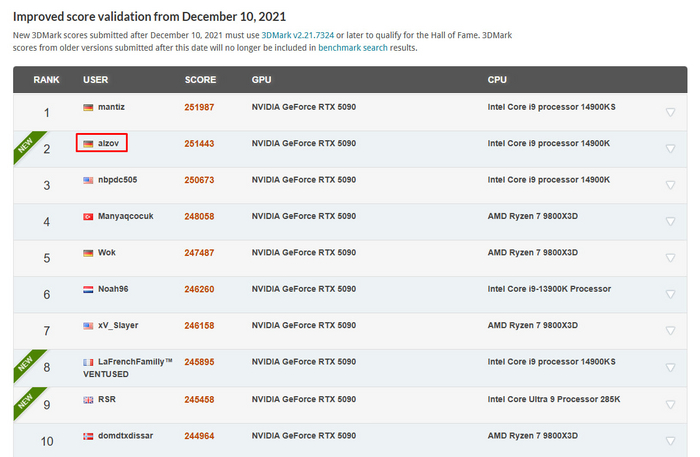Select score 251443
Screen dimensions: 700x457
click(199, 144)
